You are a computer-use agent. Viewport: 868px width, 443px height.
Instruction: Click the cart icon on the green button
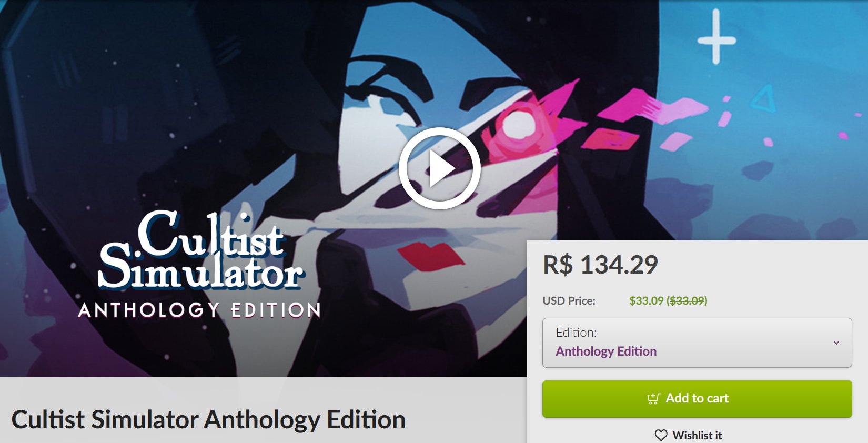pyautogui.click(x=654, y=398)
